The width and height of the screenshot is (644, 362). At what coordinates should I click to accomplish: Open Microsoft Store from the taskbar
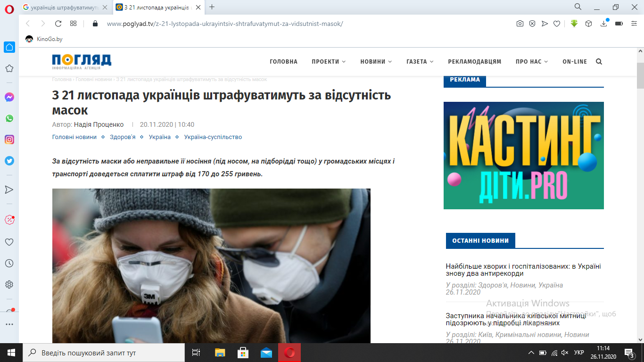(x=243, y=353)
